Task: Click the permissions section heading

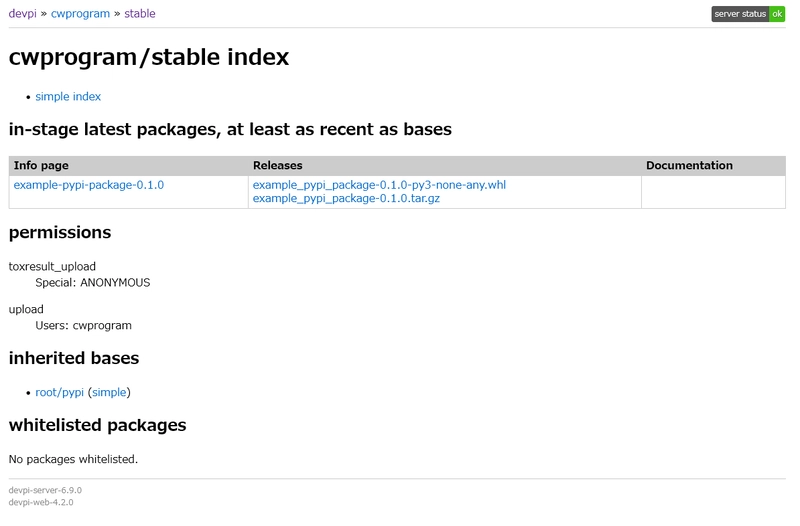Action: pyautogui.click(x=60, y=233)
